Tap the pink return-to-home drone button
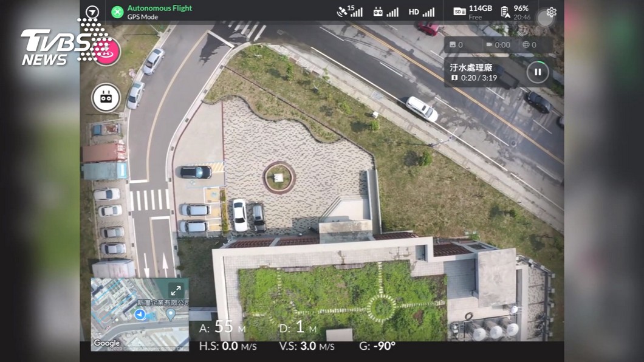This screenshot has height=362, width=644. (106, 51)
